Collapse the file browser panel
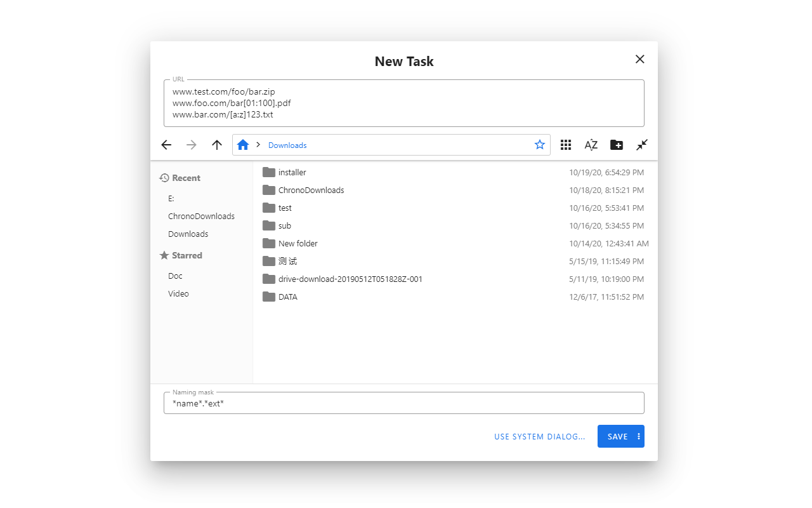812x508 pixels. tap(642, 145)
